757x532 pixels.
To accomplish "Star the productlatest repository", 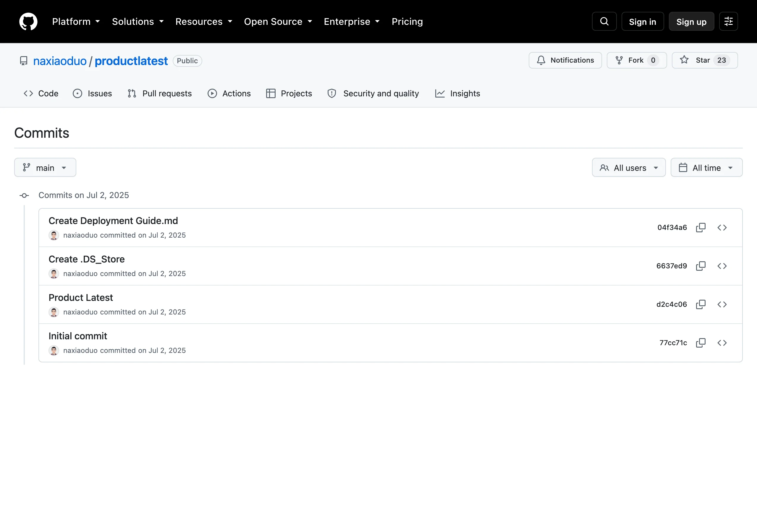I will (x=705, y=60).
